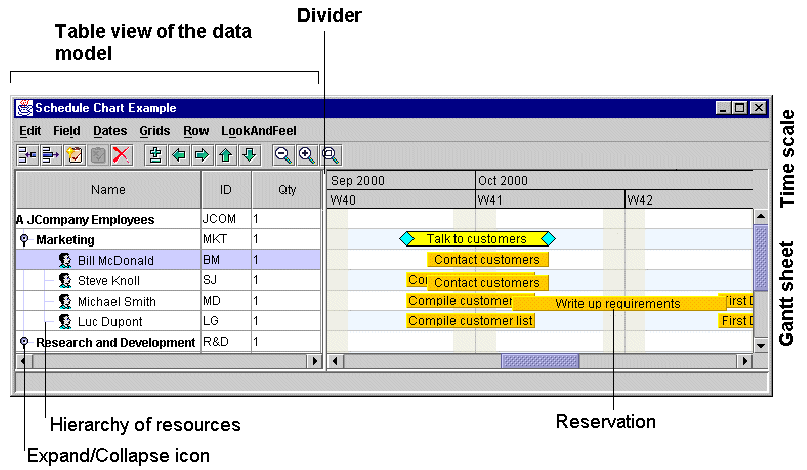Click the green right arrow toolbar button

click(x=201, y=155)
